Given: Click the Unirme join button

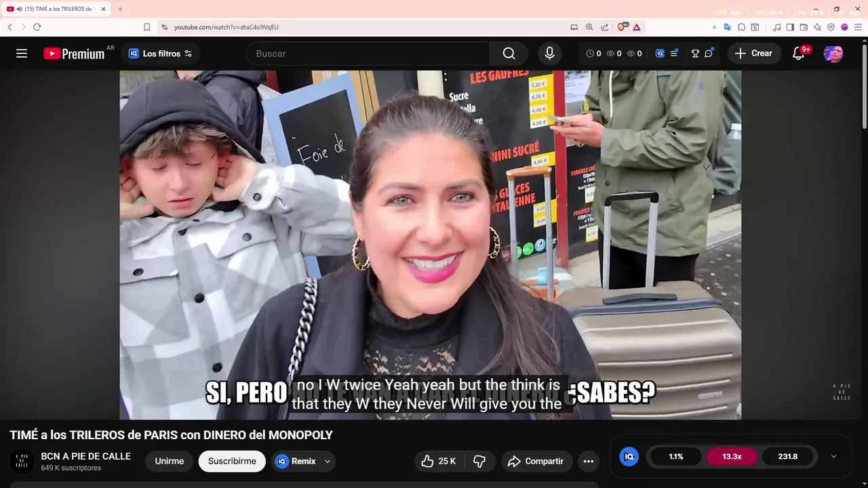Looking at the screenshot, I should tap(170, 461).
